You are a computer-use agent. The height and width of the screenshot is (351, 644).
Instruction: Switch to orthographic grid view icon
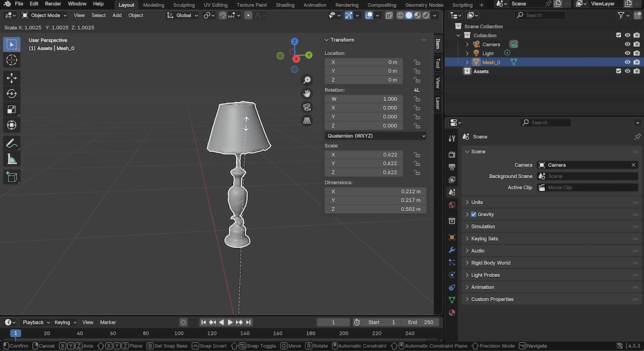[307, 120]
